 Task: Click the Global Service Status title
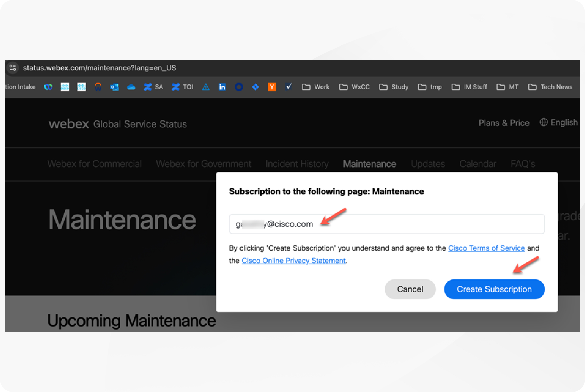pos(140,124)
